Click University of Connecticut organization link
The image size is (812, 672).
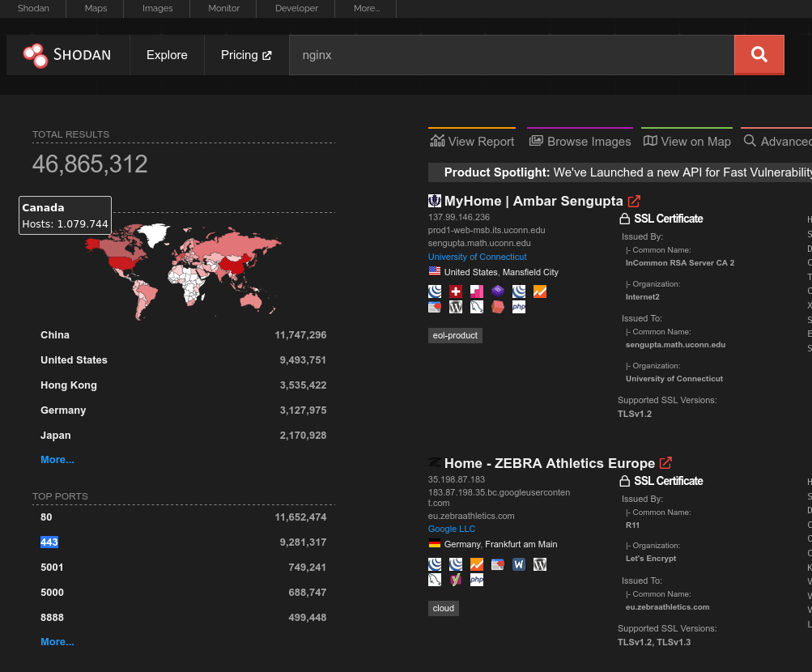click(x=477, y=257)
